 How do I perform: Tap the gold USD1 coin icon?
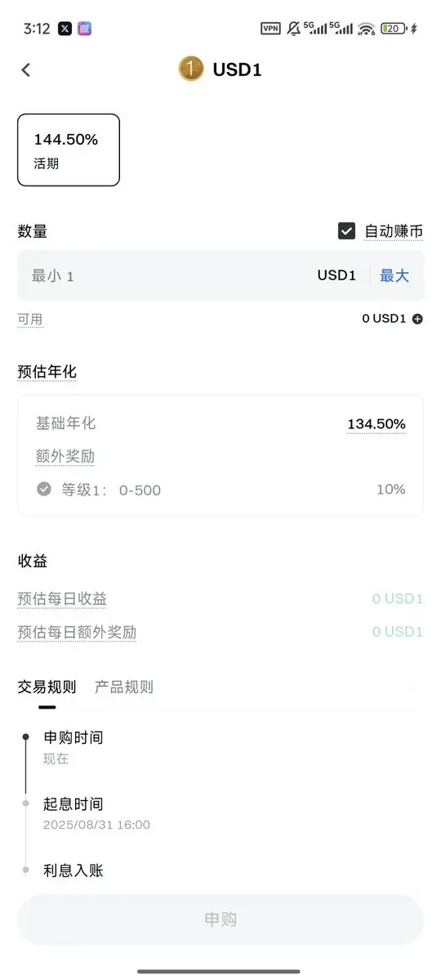pos(191,69)
